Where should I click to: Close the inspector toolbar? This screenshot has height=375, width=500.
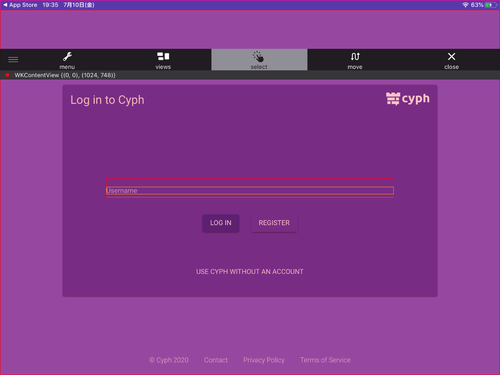pyautogui.click(x=451, y=60)
